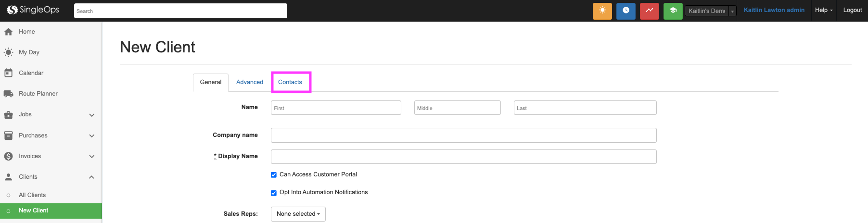The width and height of the screenshot is (868, 223).
Task: Open My Day via sun icon
Action: [8, 52]
